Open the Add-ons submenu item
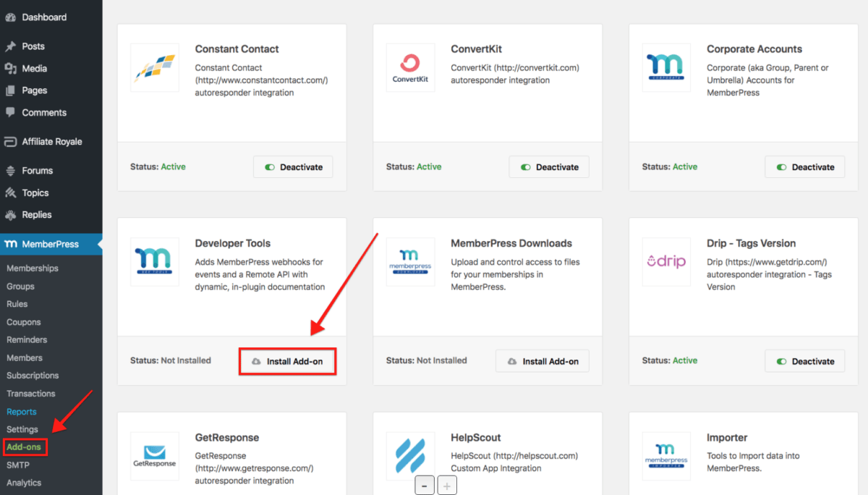 click(x=25, y=447)
